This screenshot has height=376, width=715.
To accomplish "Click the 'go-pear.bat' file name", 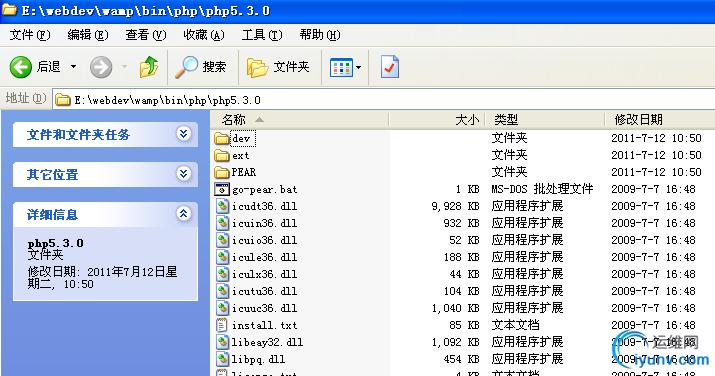I will [265, 189].
